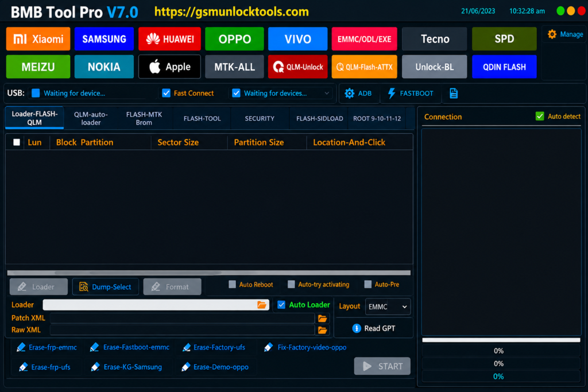Click the Manage gear icon
Image resolution: width=588 pixels, height=392 pixels.
(552, 34)
